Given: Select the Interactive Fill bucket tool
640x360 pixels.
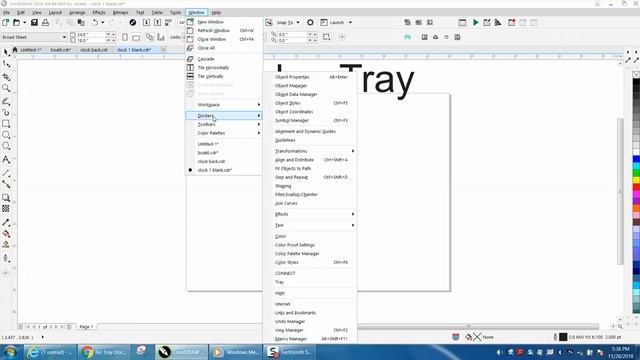Looking at the screenshot, I should coord(6,234).
